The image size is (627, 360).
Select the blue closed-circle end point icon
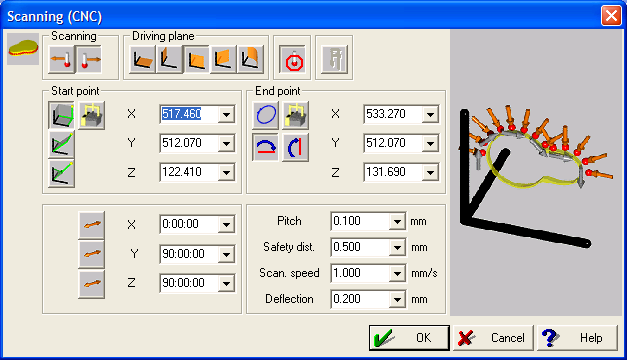pyautogui.click(x=266, y=115)
